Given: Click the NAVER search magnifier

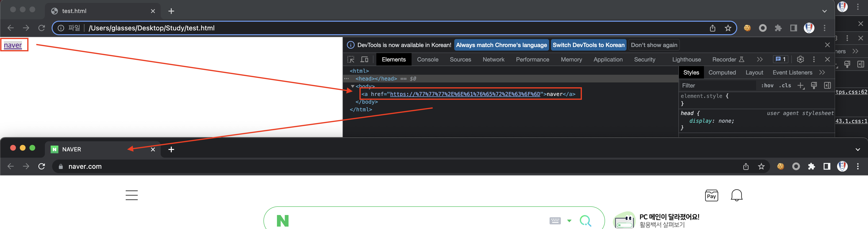Looking at the screenshot, I should click(x=586, y=221).
